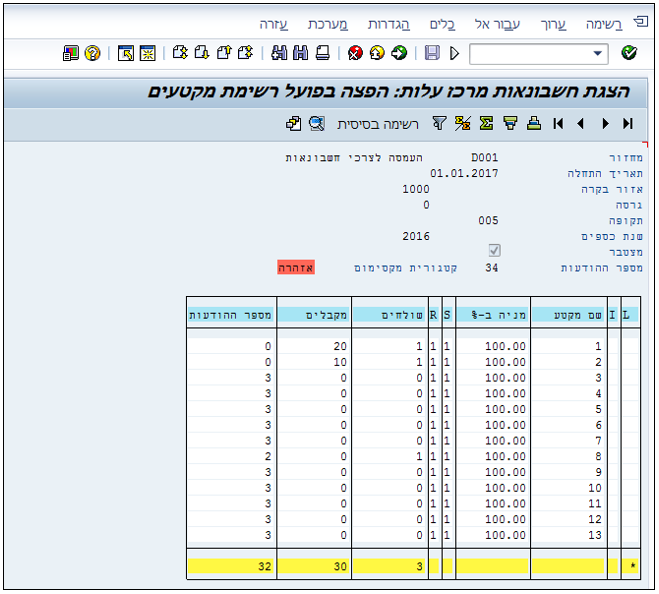
Task: Click the subtotals percent icon
Action: tap(463, 123)
